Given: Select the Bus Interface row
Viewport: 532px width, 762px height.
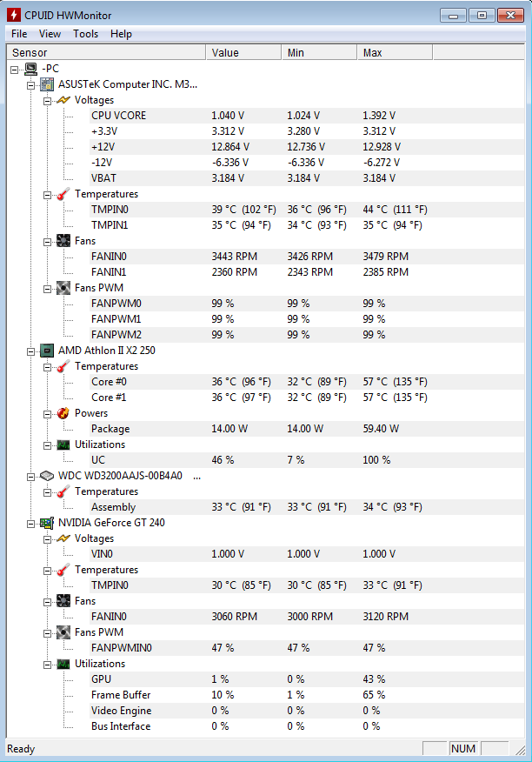Looking at the screenshot, I should [x=307, y=726].
